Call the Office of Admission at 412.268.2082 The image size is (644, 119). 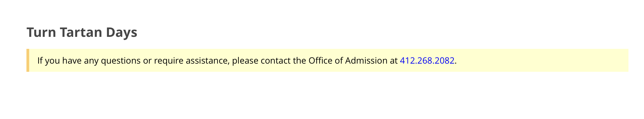(x=427, y=60)
